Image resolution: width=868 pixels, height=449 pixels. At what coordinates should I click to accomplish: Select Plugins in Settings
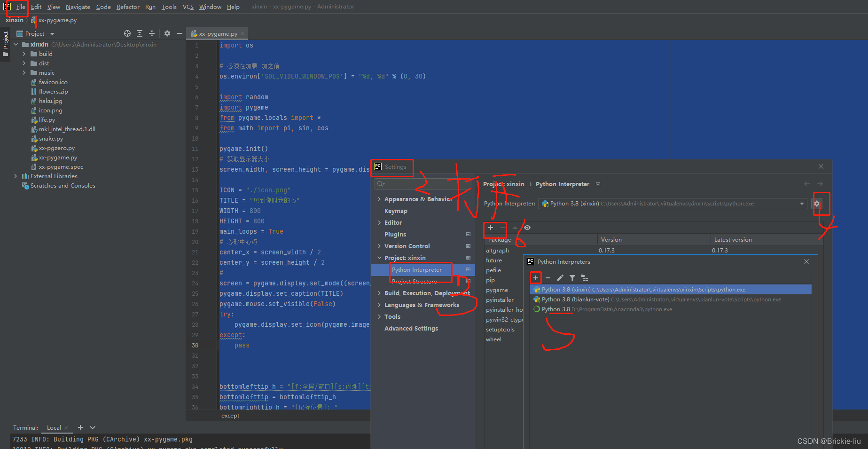(395, 234)
